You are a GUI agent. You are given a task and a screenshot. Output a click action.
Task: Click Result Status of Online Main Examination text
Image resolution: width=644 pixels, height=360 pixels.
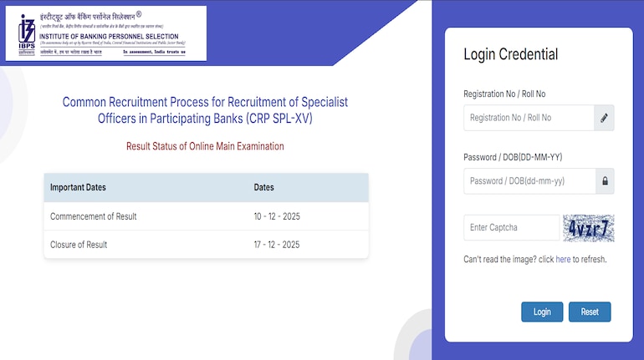(x=205, y=146)
